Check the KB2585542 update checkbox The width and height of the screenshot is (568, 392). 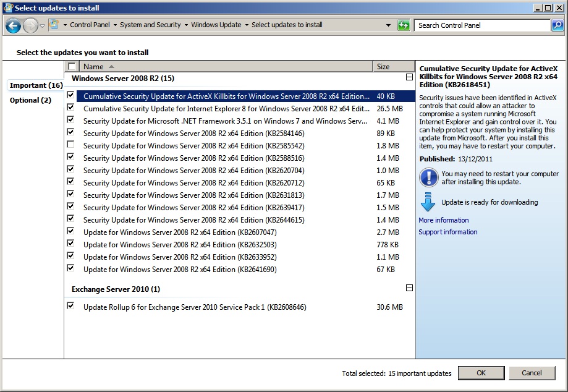tap(71, 145)
